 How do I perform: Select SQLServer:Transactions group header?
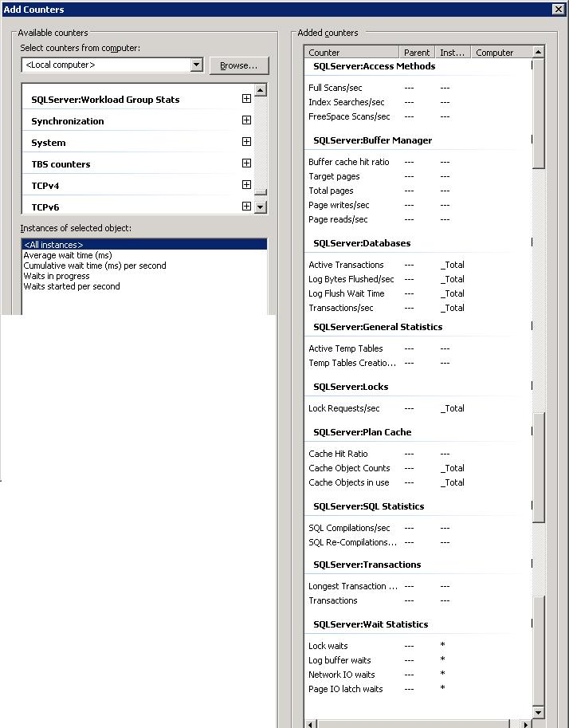click(367, 565)
